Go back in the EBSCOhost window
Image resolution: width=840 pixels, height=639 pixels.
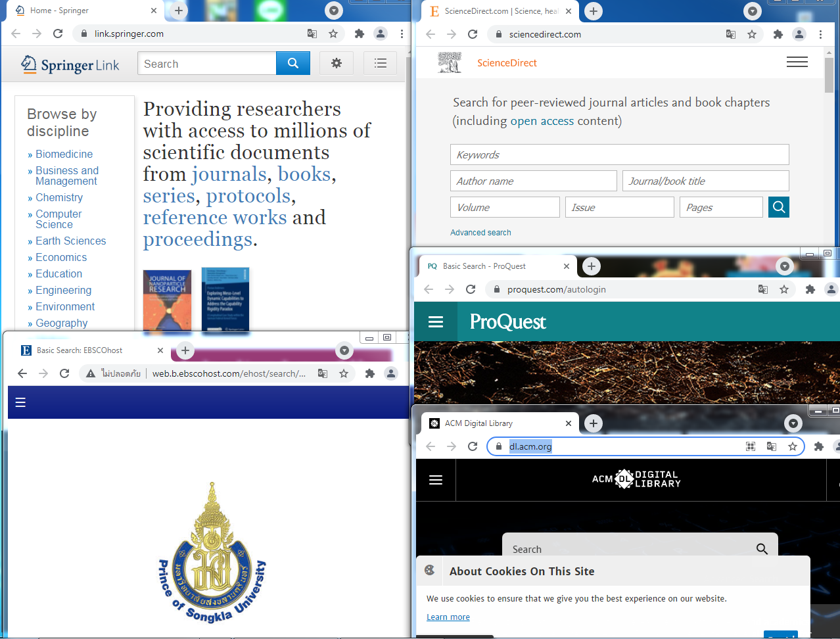click(x=22, y=373)
